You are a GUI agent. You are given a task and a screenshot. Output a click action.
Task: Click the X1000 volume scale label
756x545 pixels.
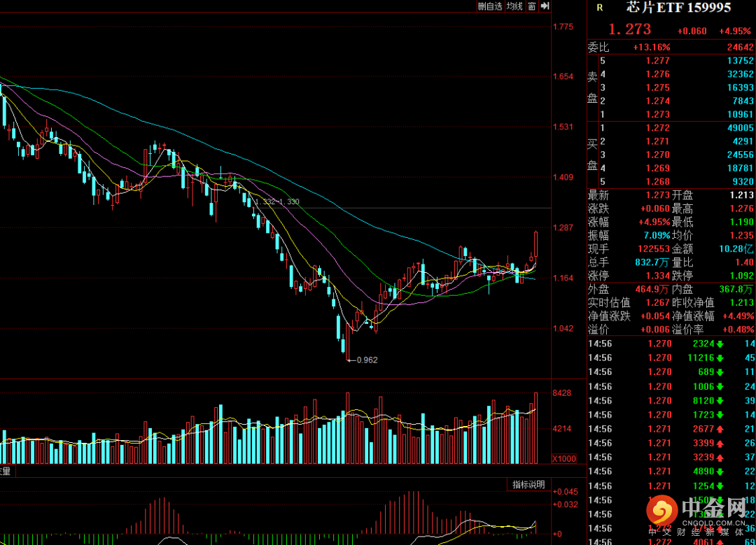(563, 459)
